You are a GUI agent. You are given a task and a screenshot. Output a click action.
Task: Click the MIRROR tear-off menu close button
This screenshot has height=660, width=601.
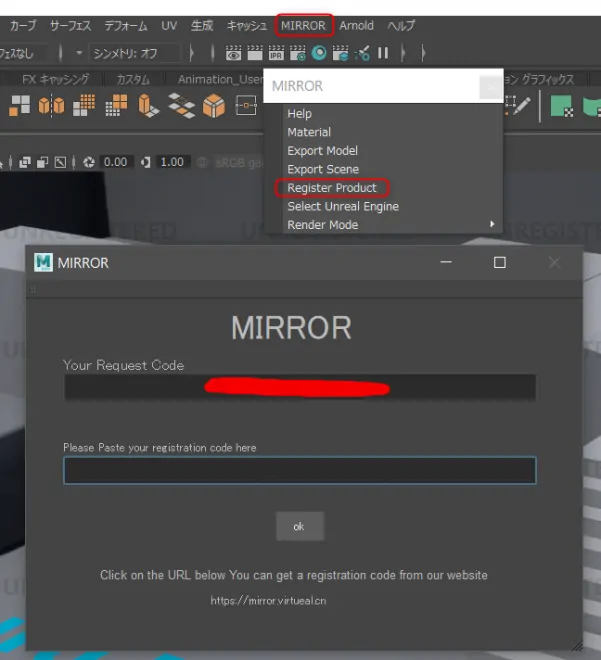click(x=490, y=87)
